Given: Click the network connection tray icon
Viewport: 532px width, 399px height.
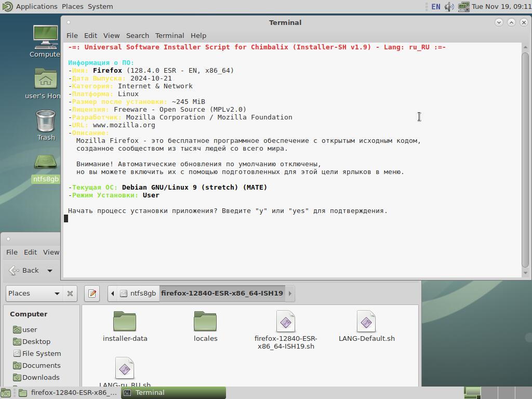Looking at the screenshot, I should tap(463, 7).
